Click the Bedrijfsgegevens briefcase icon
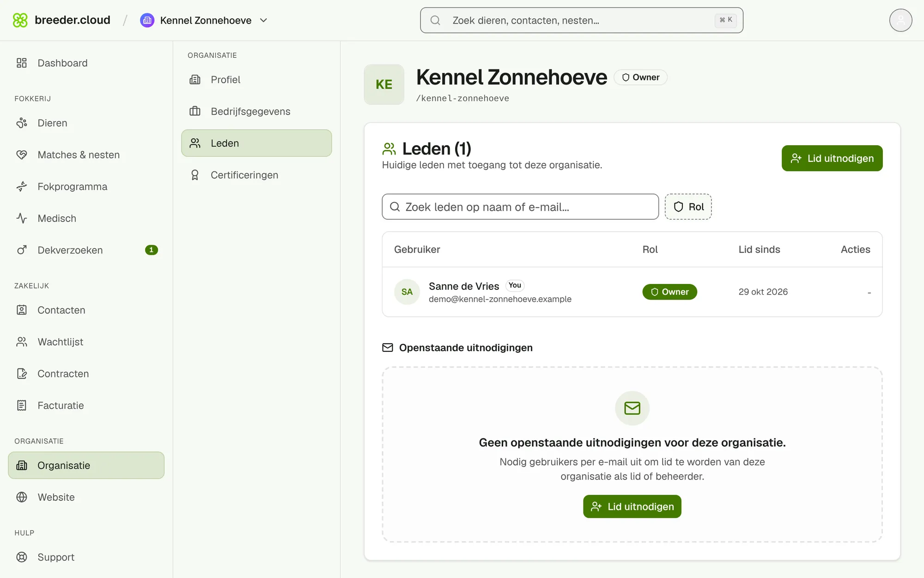The height and width of the screenshot is (578, 924). (195, 111)
